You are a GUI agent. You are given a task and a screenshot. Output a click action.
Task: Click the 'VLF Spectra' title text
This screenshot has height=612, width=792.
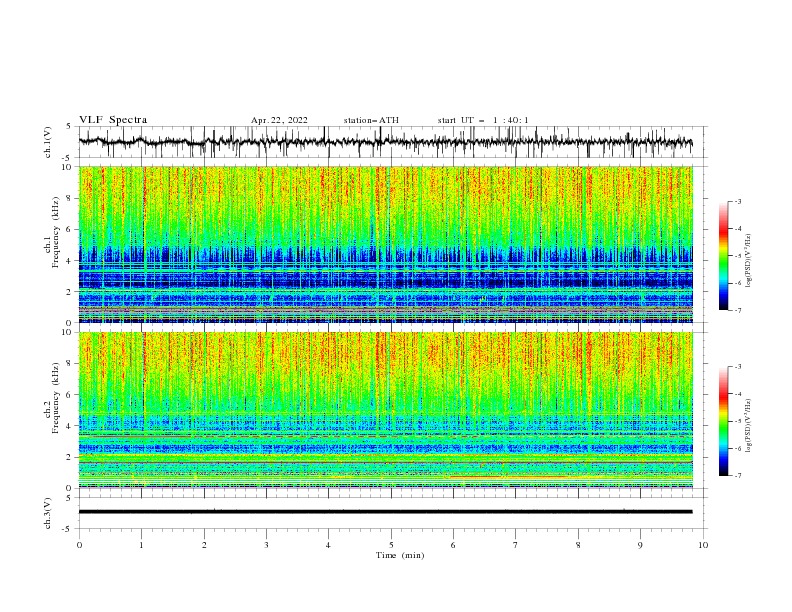[x=113, y=120]
